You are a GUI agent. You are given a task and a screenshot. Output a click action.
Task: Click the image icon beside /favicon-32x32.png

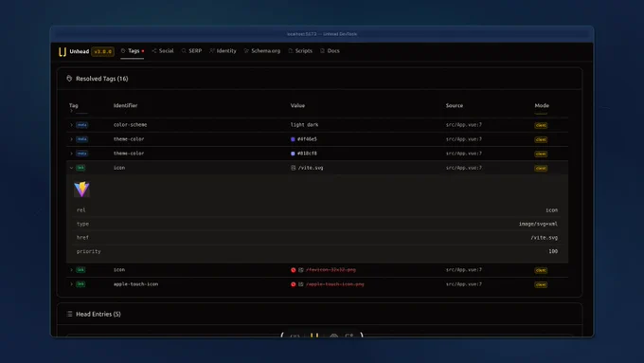[x=301, y=270]
